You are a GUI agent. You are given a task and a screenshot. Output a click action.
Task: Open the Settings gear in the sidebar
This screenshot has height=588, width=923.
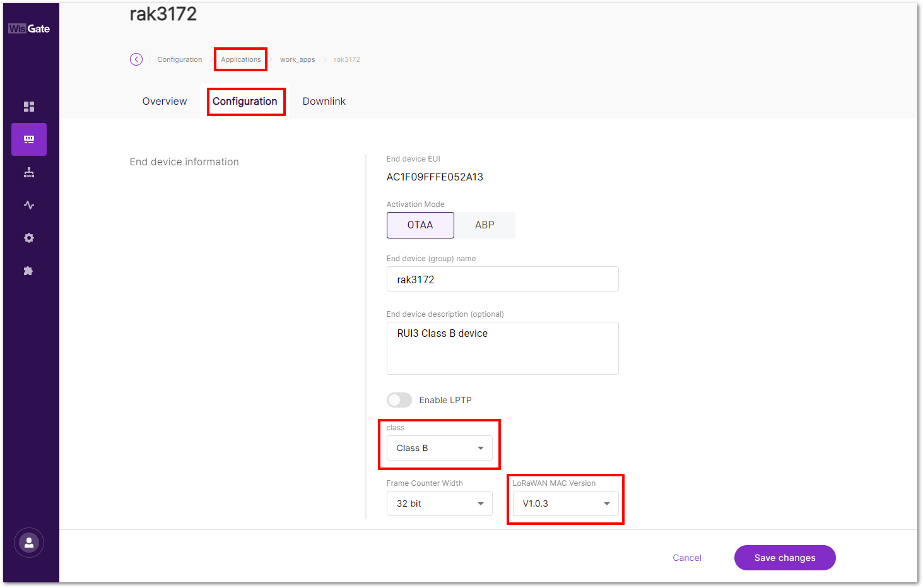(x=28, y=237)
